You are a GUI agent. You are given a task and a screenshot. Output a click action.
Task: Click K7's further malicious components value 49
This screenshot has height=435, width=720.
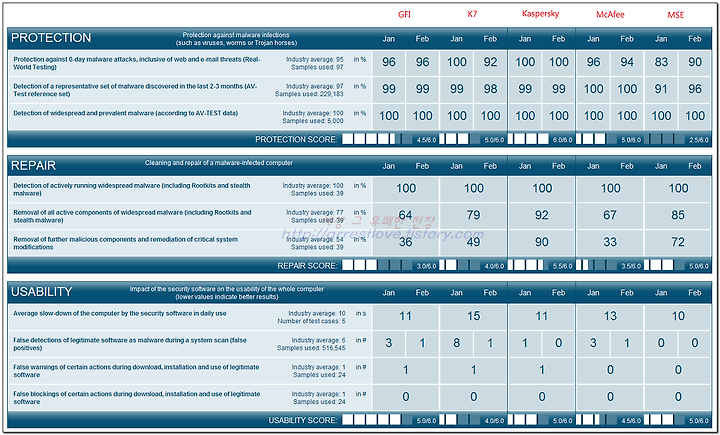coord(473,242)
